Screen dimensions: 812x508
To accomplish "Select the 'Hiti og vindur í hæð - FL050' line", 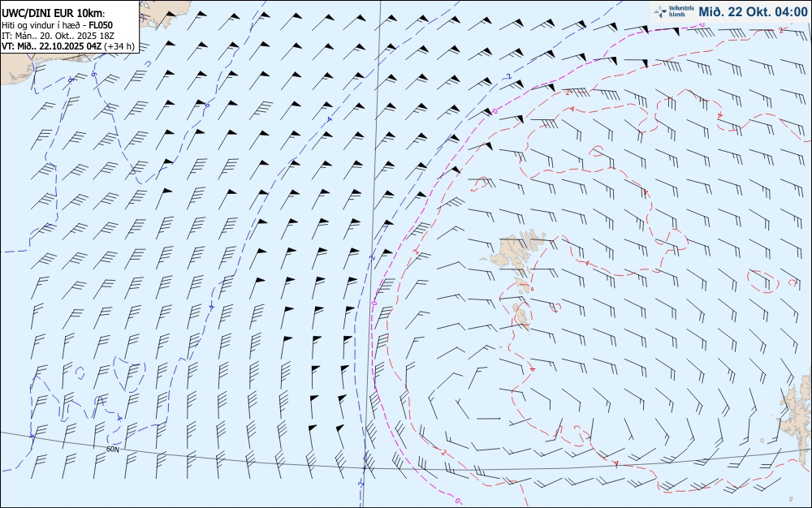I will (57, 25).
